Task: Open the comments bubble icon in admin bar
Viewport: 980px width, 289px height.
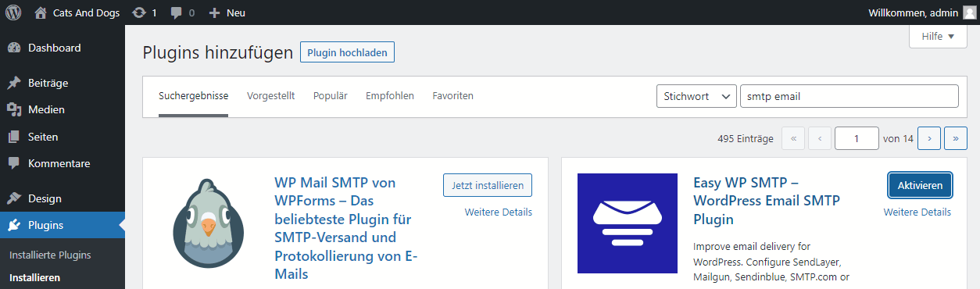Action: (x=177, y=12)
